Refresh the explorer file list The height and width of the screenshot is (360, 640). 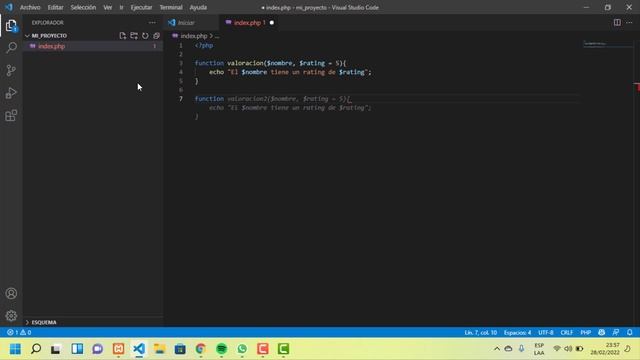[145, 36]
